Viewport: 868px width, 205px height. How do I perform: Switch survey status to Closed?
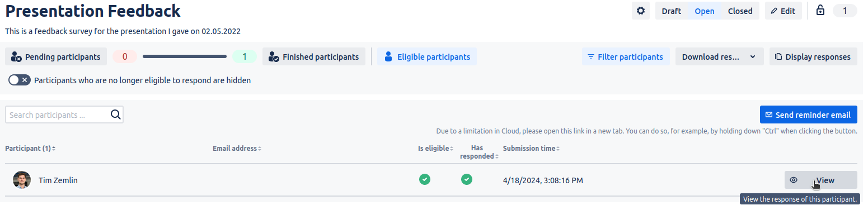click(740, 11)
